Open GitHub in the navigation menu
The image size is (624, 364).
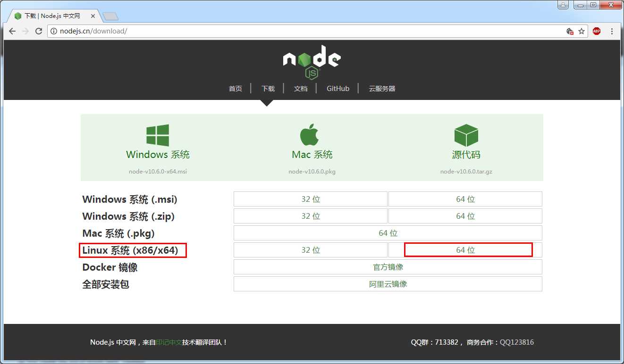pyautogui.click(x=338, y=88)
